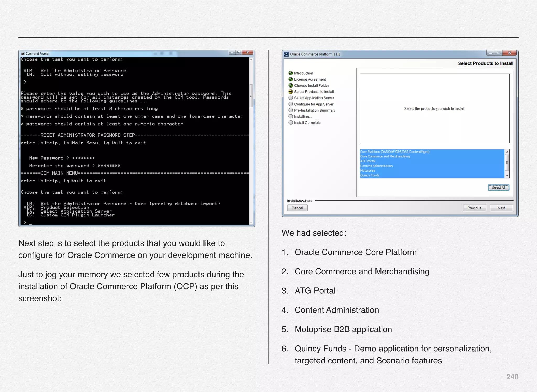Click the Previous button in installer
Viewport: 537px width, 392px height.
474,208
